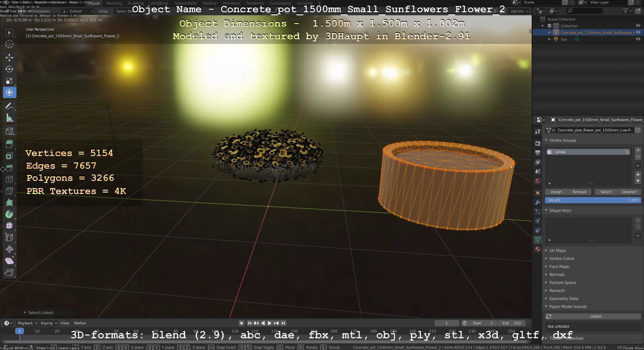Activate the Inset Faces tool
644x350 pixels.
click(x=10, y=156)
